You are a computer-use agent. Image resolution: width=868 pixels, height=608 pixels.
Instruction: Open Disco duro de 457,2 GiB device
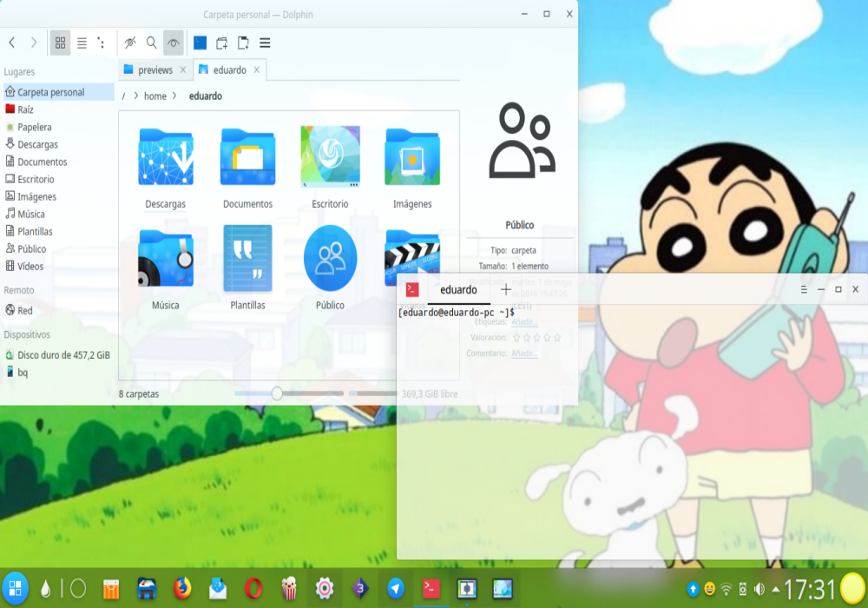(x=58, y=355)
